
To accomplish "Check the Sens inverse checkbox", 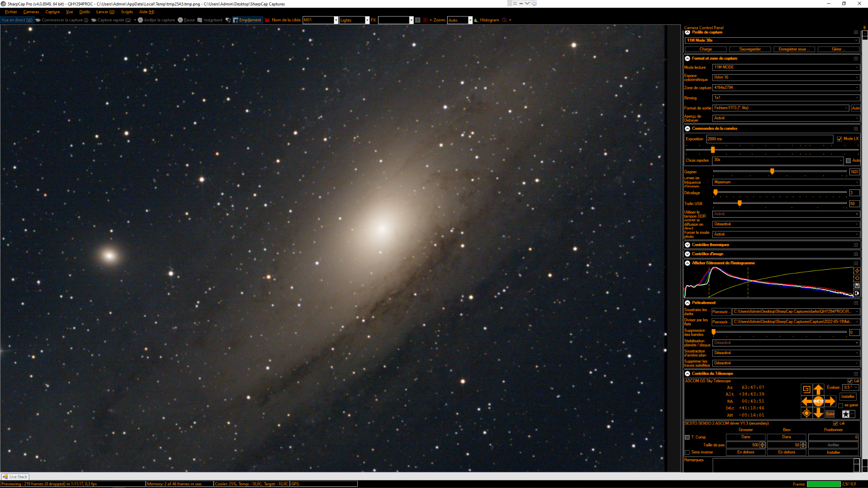I will [x=687, y=452].
